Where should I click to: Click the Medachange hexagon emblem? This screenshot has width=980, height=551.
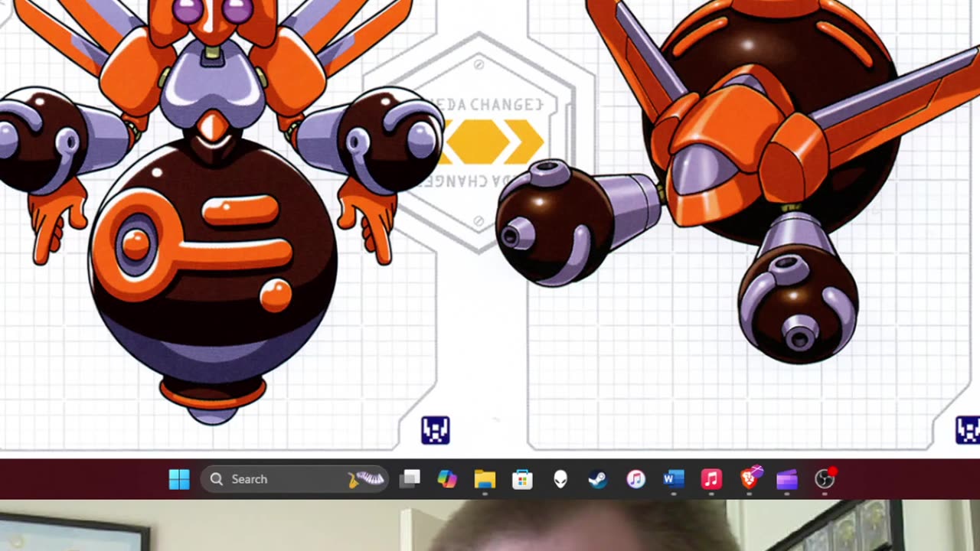click(x=480, y=143)
